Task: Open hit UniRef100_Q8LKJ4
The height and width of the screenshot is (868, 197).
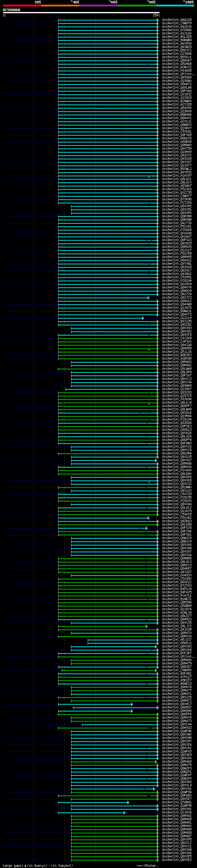Action: click(177, 402)
